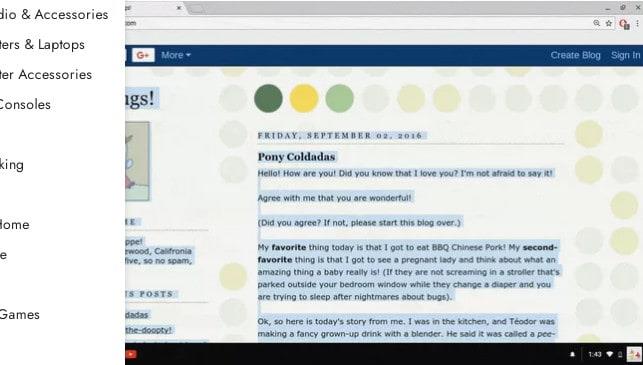Open the Computers & Laptops category
Viewport: 643px width, 365px height.
[x=42, y=45]
